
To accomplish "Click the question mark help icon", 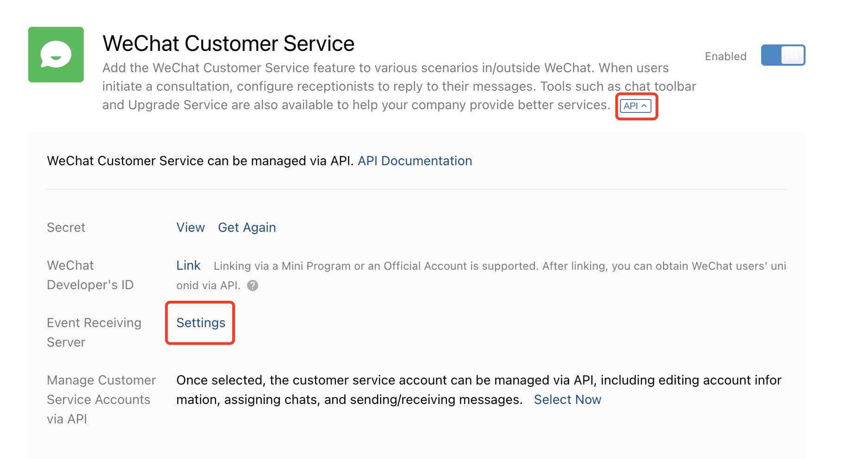I will pyautogui.click(x=253, y=285).
